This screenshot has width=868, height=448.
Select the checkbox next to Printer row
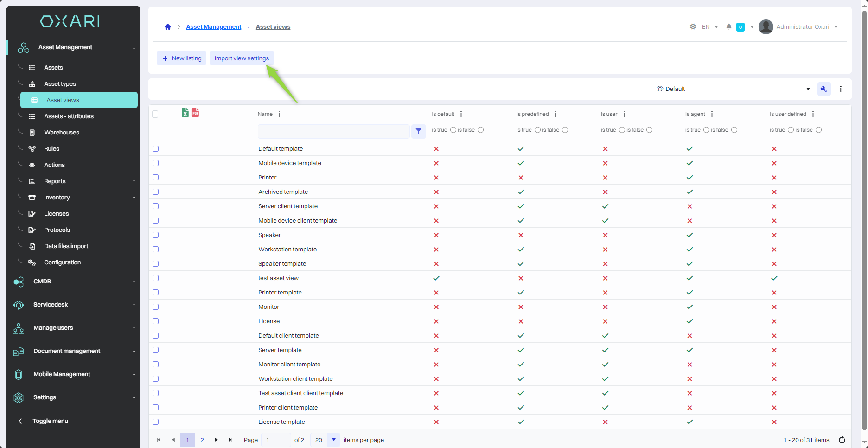(156, 178)
